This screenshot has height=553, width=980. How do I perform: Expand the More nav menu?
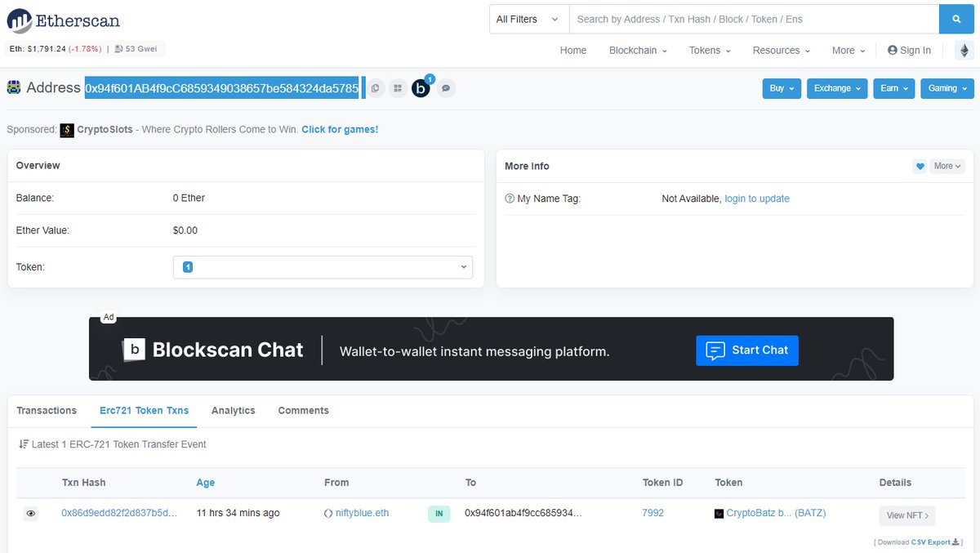(849, 51)
